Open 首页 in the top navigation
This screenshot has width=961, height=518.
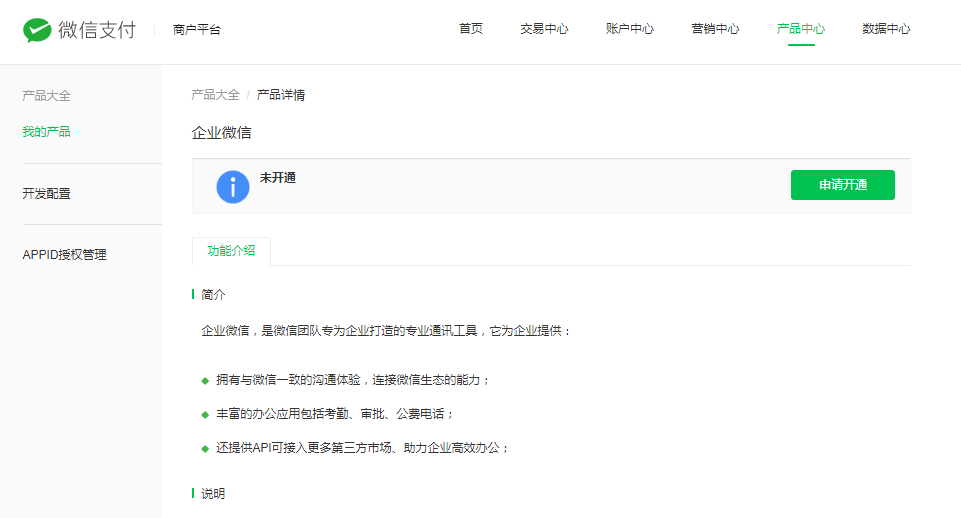coord(471,29)
